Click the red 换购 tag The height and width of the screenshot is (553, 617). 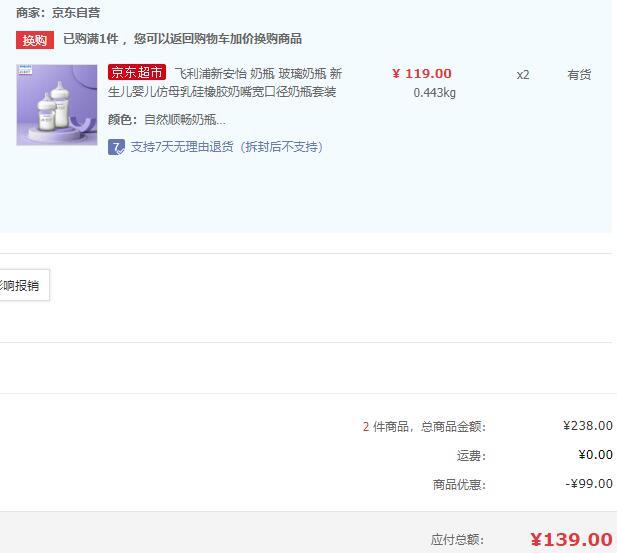tap(35, 40)
